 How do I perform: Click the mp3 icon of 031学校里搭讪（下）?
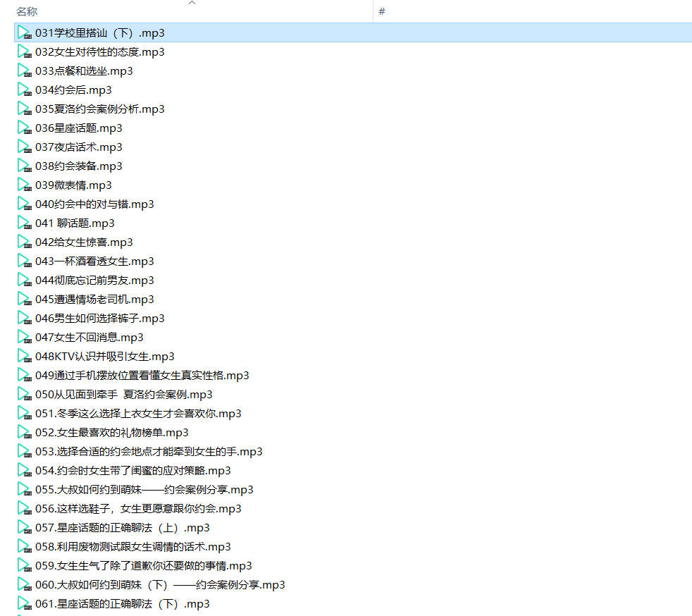point(24,32)
